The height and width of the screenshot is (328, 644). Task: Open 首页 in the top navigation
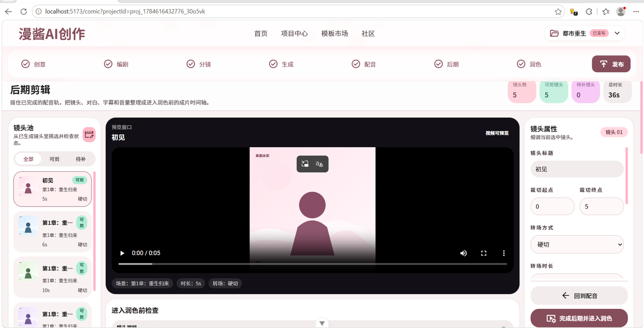pos(261,33)
